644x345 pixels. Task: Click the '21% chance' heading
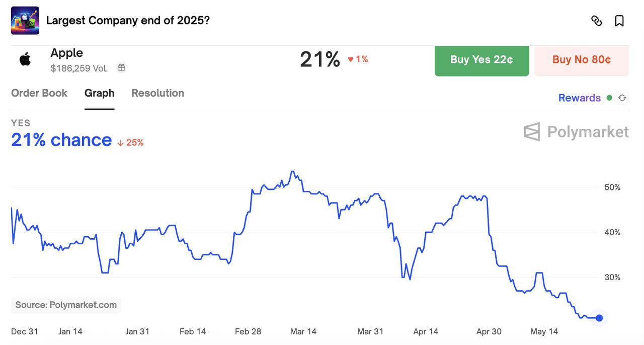click(61, 140)
